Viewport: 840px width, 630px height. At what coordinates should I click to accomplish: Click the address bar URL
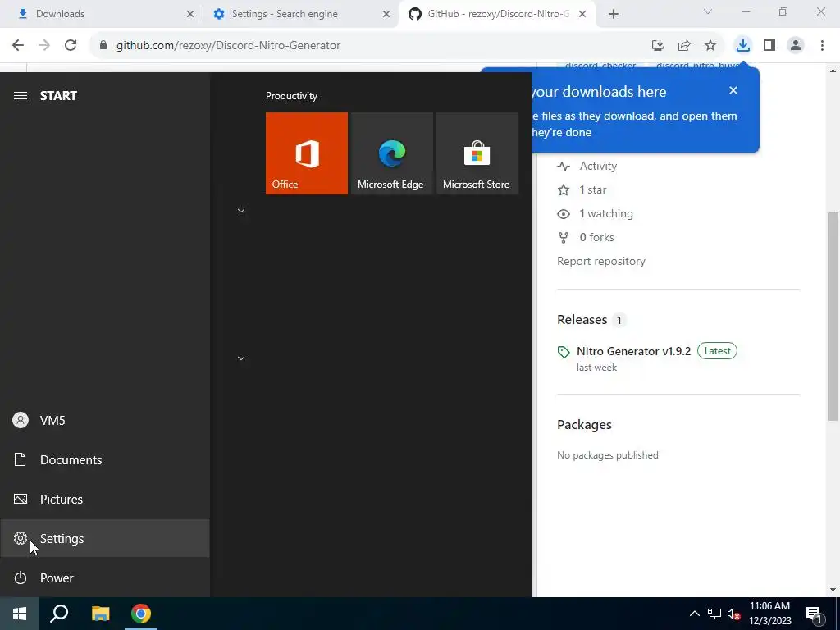(x=228, y=46)
